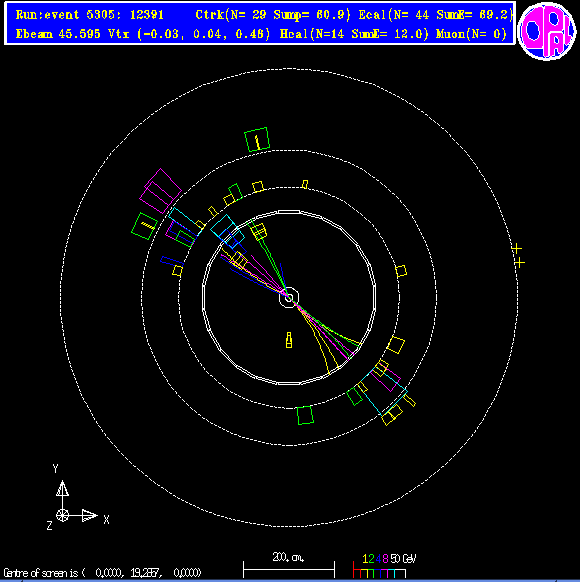Click the upper yellow cross muon marker
Image resolution: width=580 pixels, height=582 pixels.
[517, 248]
